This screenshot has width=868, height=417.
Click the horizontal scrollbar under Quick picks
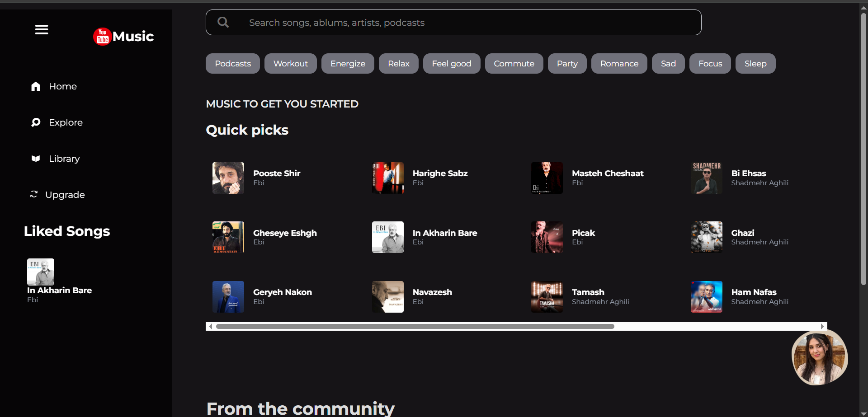(415, 326)
